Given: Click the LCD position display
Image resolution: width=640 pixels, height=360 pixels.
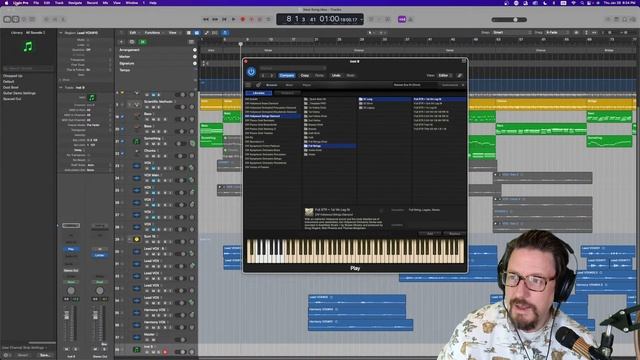Looking at the screenshot, I should coord(320,19).
